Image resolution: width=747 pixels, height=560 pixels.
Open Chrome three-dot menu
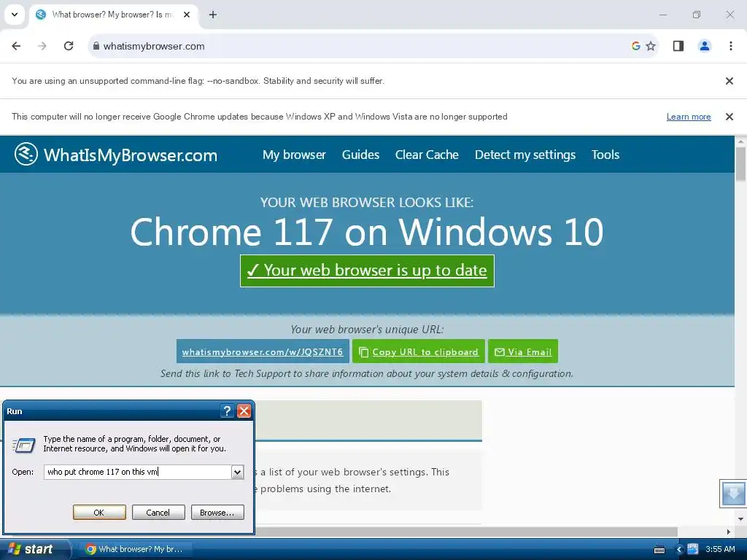pos(730,46)
